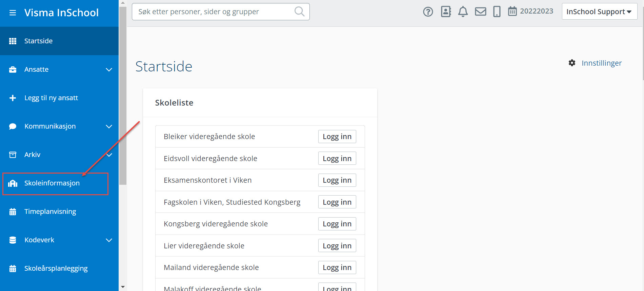Click the sidebar scroll up arrow
Screen dimensions: 644x291
tap(123, 3)
